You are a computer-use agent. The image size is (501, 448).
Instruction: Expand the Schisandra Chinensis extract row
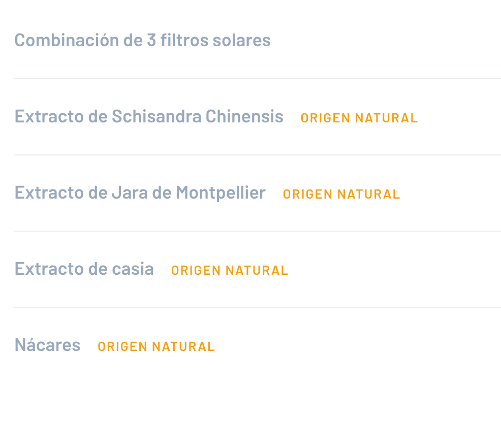[457, 117]
